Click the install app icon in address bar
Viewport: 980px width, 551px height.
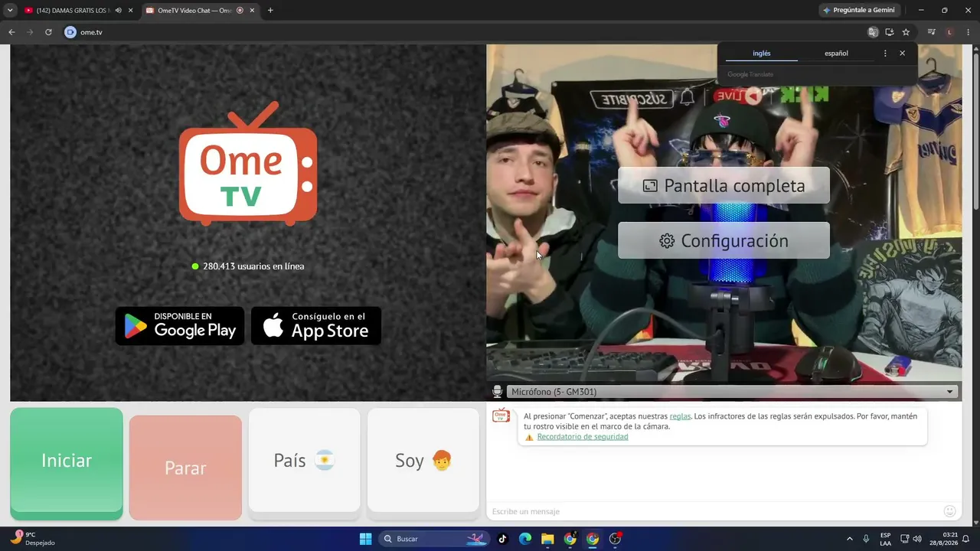890,32
